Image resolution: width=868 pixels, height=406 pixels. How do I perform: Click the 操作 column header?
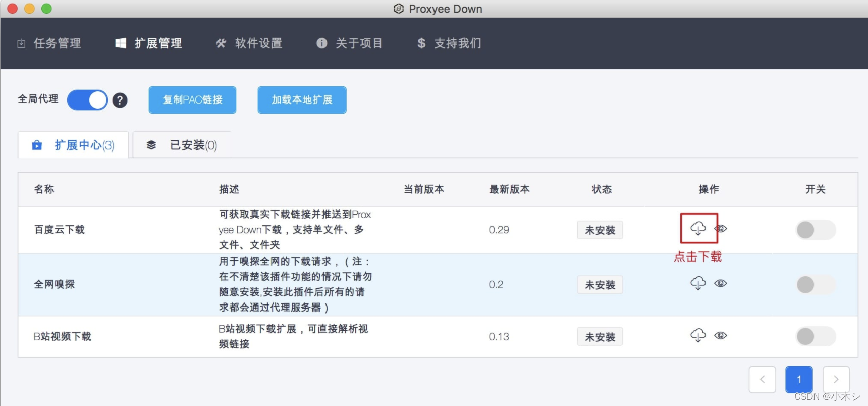pos(709,189)
